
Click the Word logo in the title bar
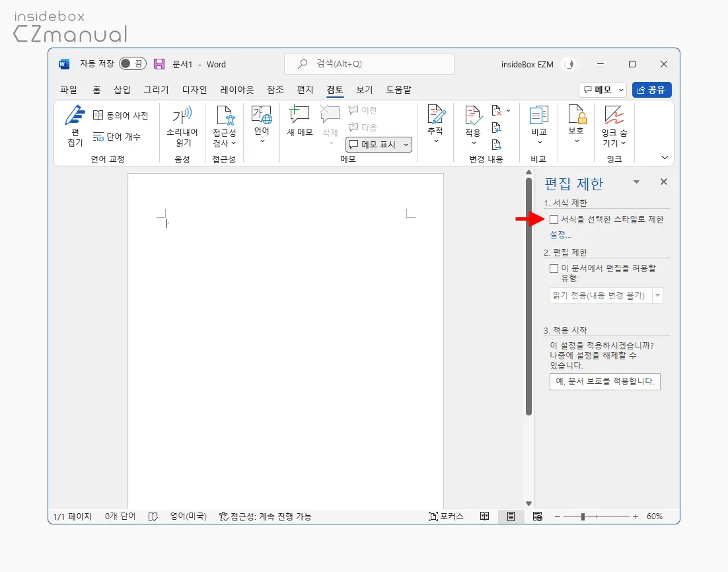coord(64,64)
